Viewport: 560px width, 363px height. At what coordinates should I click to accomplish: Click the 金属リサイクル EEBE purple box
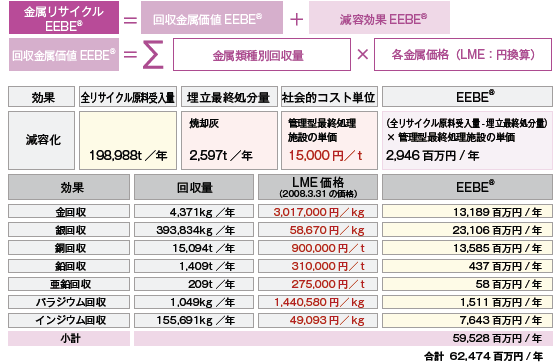point(64,18)
